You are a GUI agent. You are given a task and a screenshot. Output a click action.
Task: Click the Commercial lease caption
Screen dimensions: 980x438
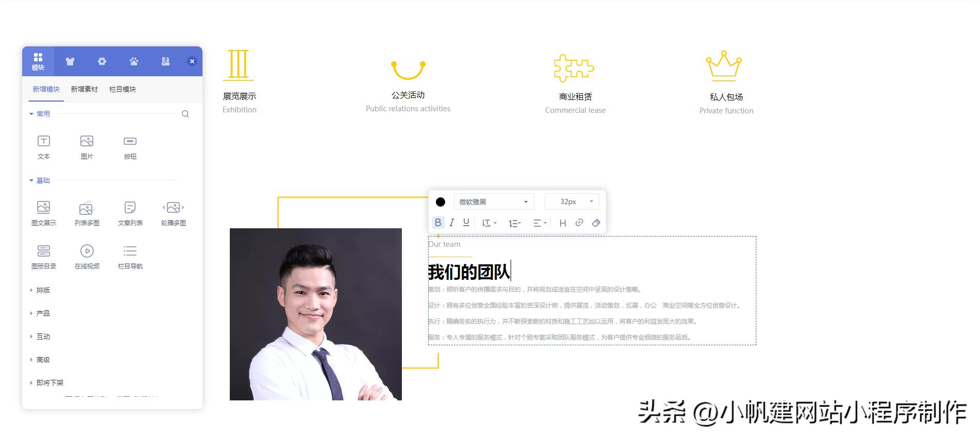coord(576,110)
